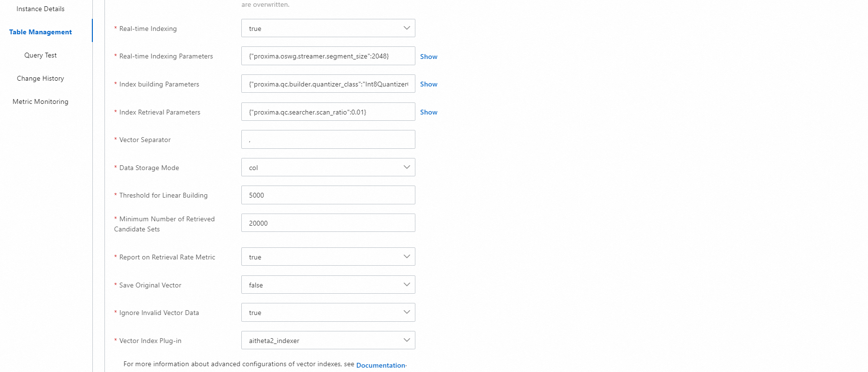Viewport: 868px width, 372px height.
Task: Show Real-time Indexing Parameters details
Action: 428,57
